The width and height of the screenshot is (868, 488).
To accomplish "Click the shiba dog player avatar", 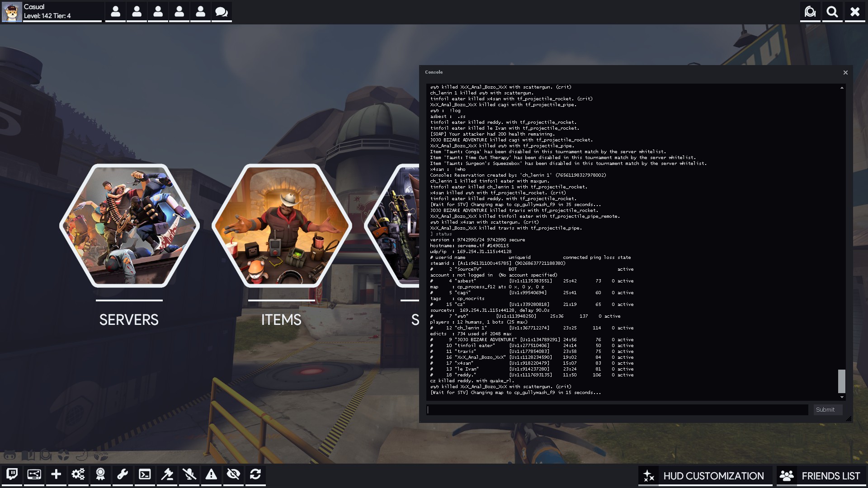I will pos(12,12).
